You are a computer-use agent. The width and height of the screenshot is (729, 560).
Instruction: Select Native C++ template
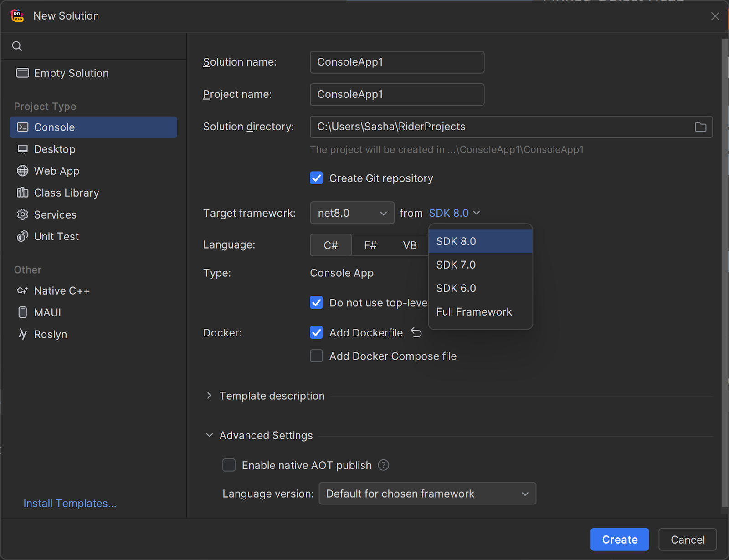pos(93,290)
